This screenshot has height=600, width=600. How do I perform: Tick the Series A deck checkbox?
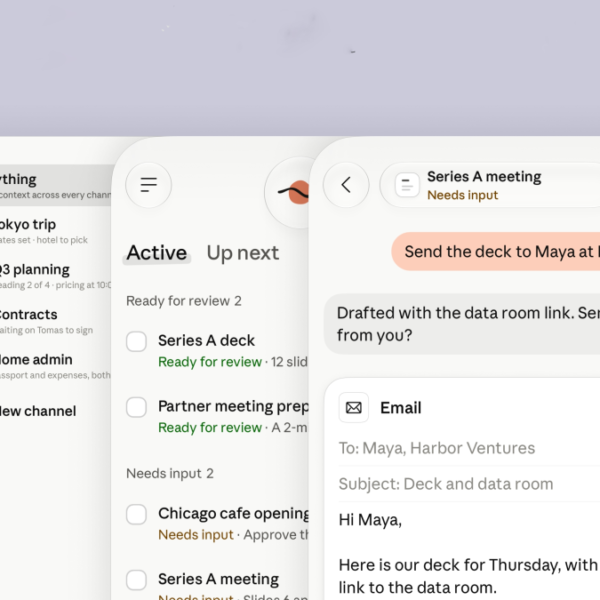[137, 341]
